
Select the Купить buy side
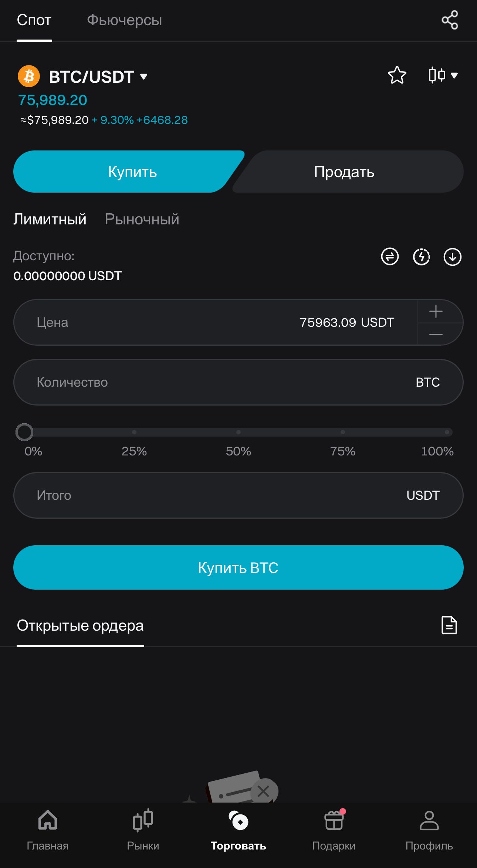(132, 172)
